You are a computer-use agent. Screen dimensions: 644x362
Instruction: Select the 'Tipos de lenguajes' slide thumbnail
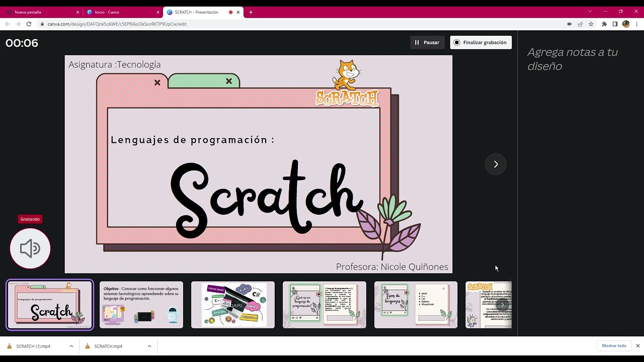416,305
